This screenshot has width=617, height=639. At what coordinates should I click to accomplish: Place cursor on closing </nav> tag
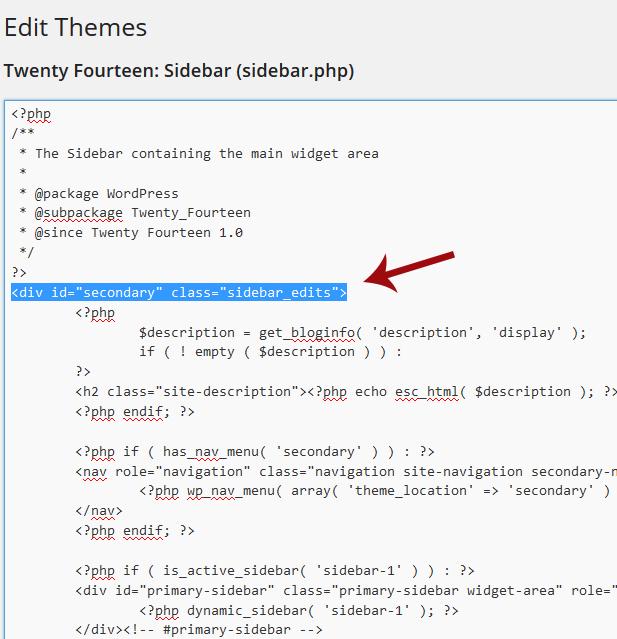coord(98,510)
